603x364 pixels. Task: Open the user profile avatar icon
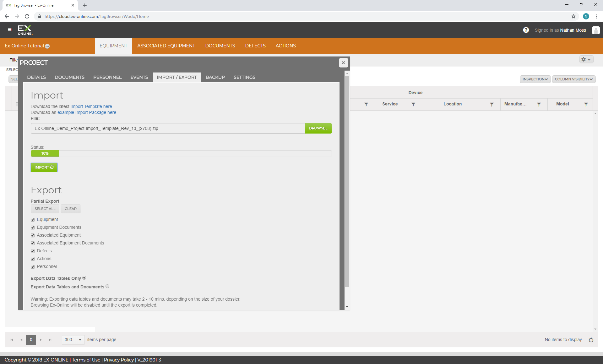[595, 30]
